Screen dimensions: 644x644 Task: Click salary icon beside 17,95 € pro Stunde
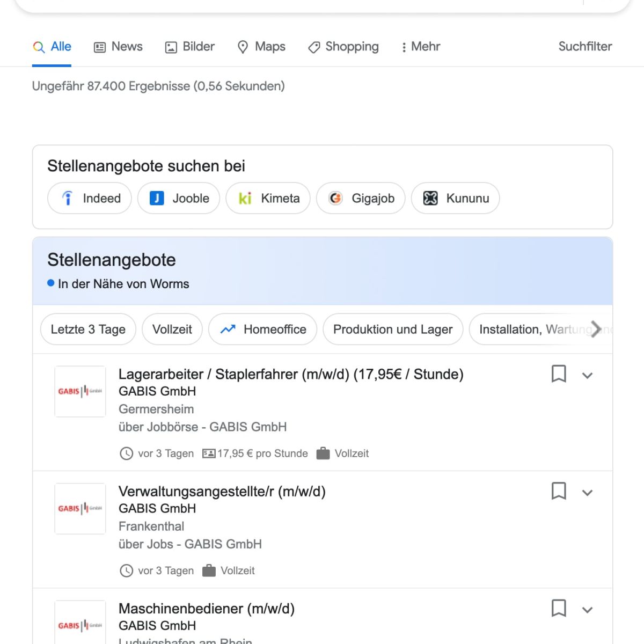coord(209,453)
